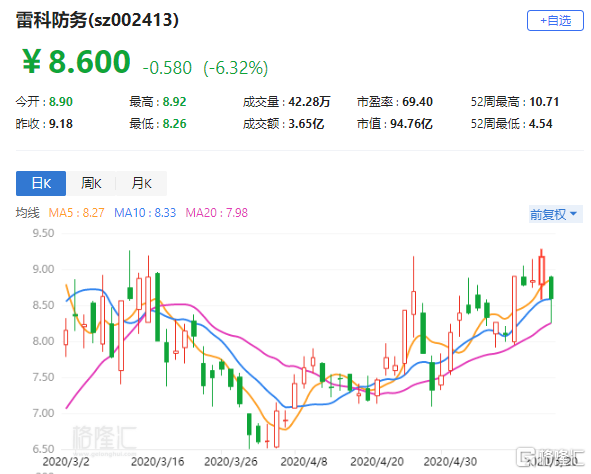This screenshot has width=591, height=474.
Task: Select the MA20 : 7.98 legend
Action: pyautogui.click(x=217, y=213)
